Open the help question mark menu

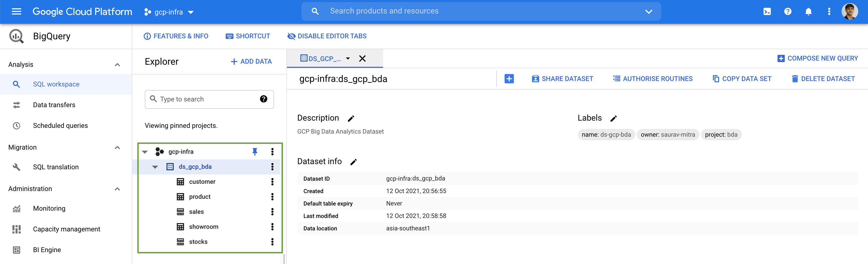pos(787,12)
